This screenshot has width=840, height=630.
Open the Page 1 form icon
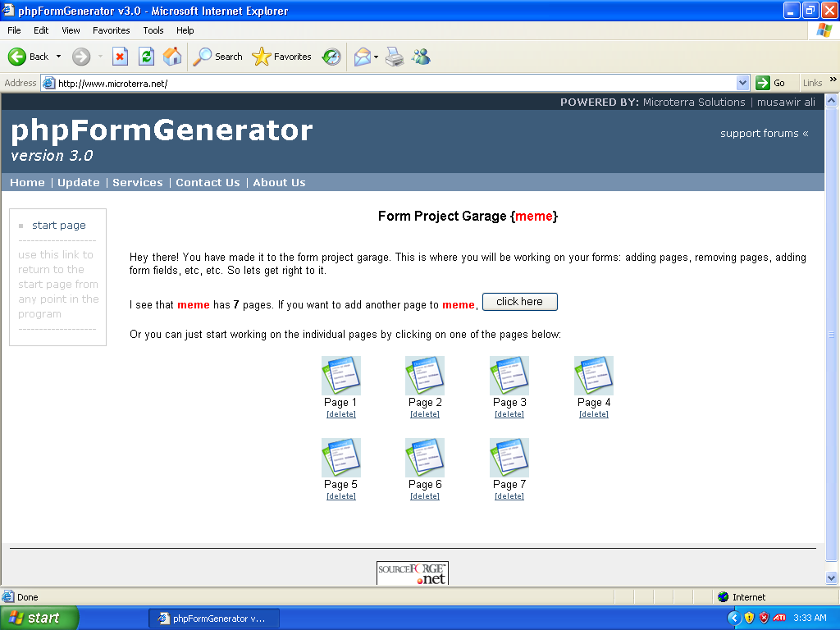click(x=340, y=376)
